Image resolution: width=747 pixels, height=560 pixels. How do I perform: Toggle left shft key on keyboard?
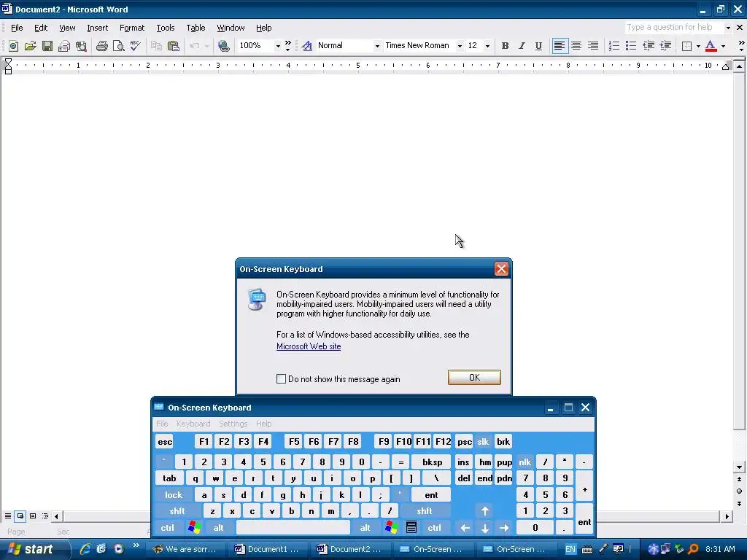pos(177,511)
